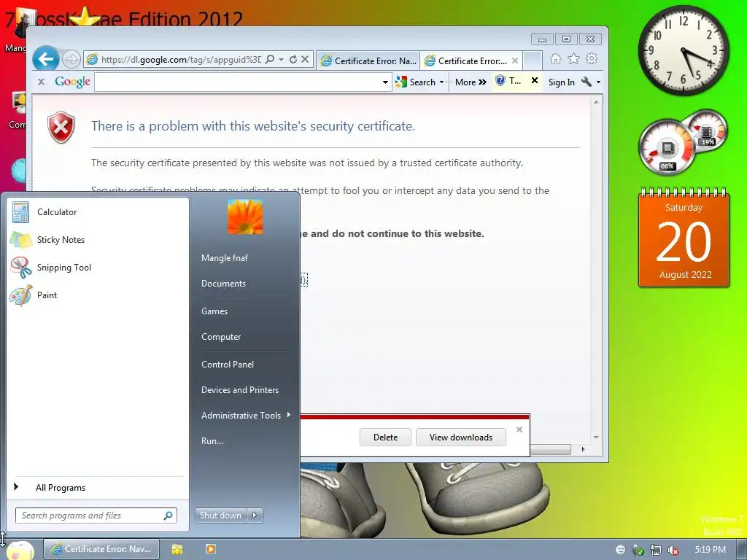Go back with the Internet Explorer back arrow
Screen dimensions: 747x560
[x=46, y=60]
